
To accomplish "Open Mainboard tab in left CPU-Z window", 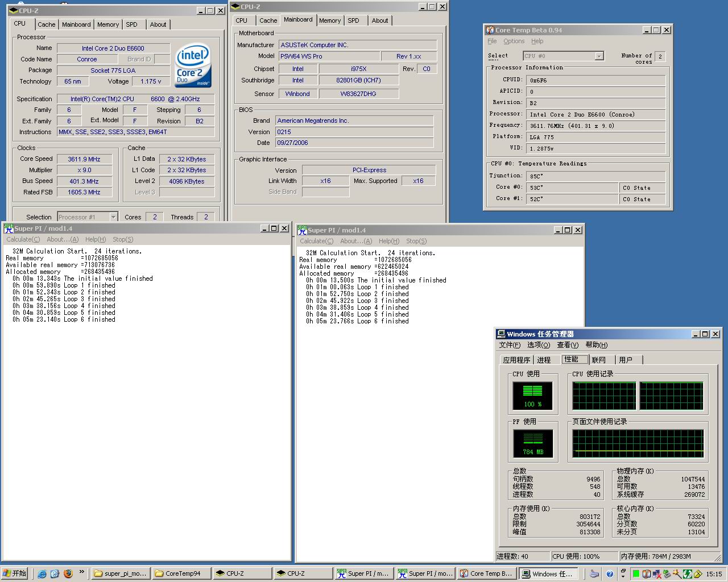I will [76, 24].
